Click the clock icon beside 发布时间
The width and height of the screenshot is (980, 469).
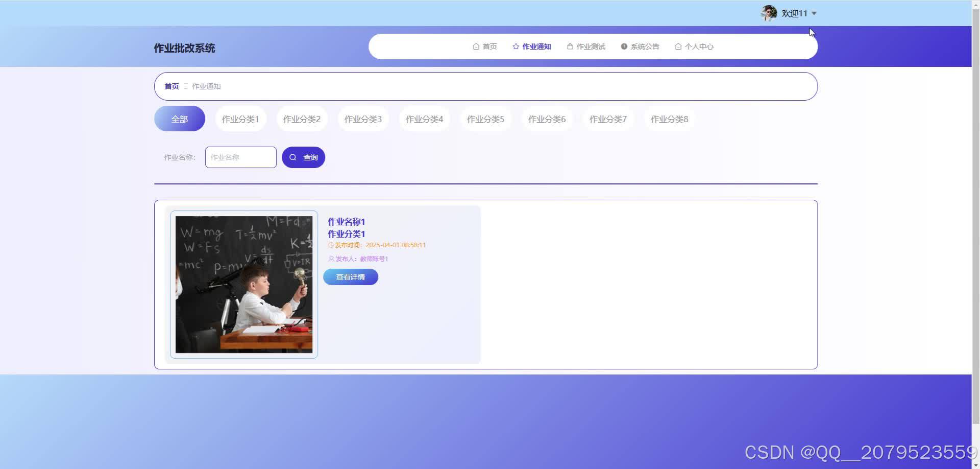(331, 245)
